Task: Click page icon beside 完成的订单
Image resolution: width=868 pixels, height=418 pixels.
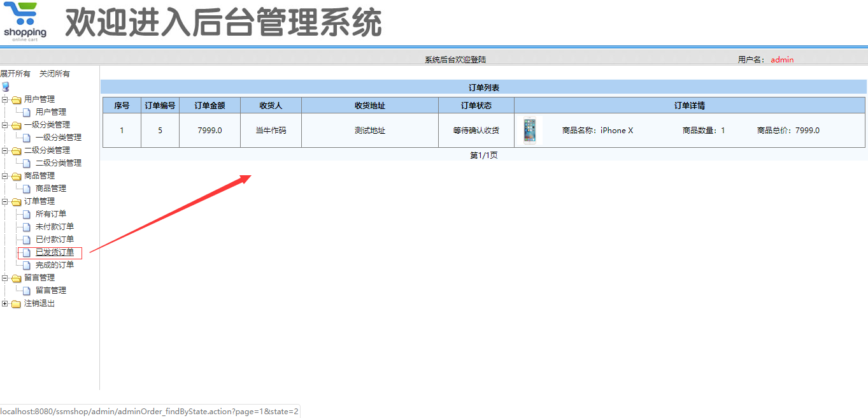Action: coord(27,265)
